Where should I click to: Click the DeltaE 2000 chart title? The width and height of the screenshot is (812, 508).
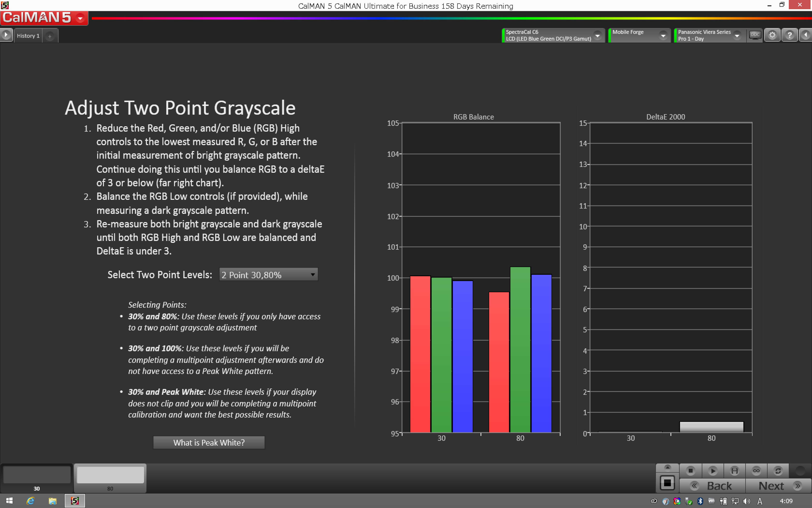click(665, 117)
